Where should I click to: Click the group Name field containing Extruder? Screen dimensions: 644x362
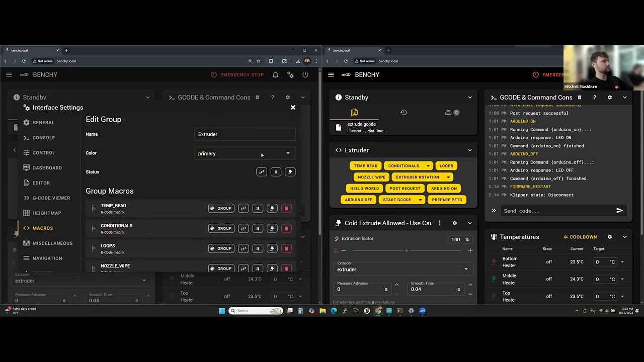tap(245, 134)
